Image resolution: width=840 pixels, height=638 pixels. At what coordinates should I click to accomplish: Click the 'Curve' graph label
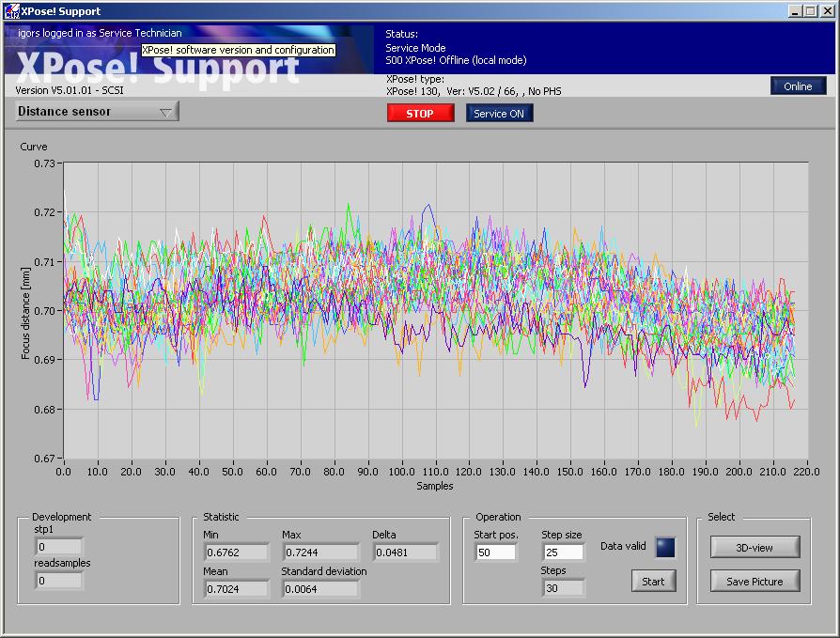[34, 147]
